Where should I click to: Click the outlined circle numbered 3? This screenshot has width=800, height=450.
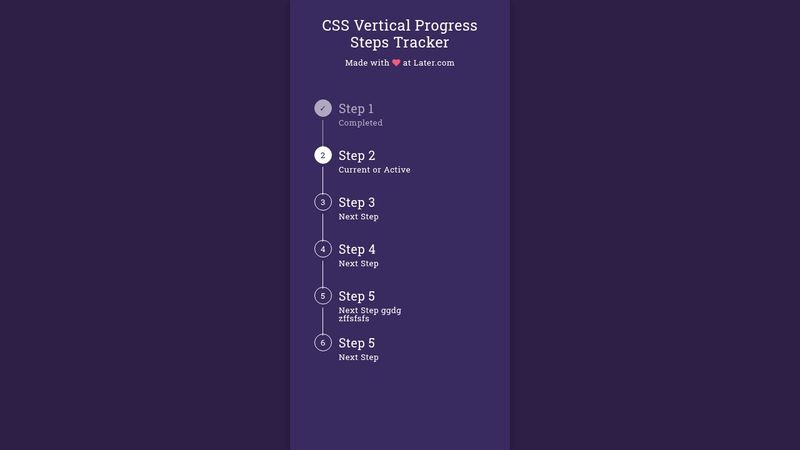tap(322, 202)
